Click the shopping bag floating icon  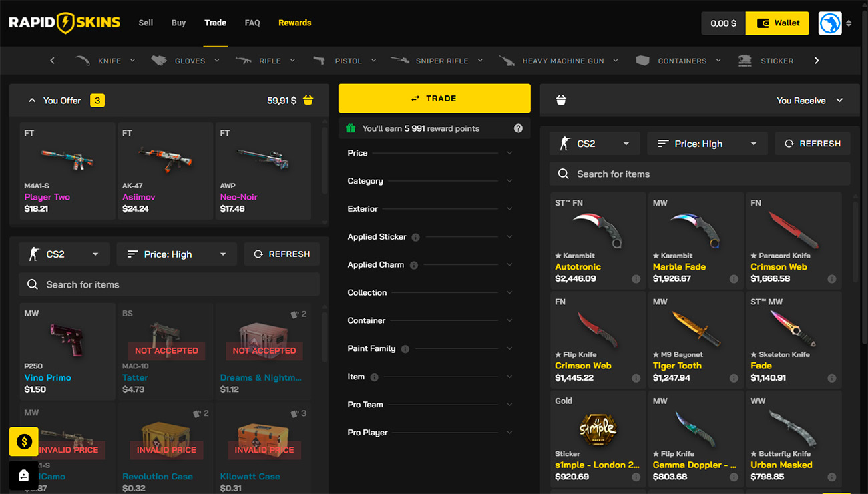click(24, 475)
